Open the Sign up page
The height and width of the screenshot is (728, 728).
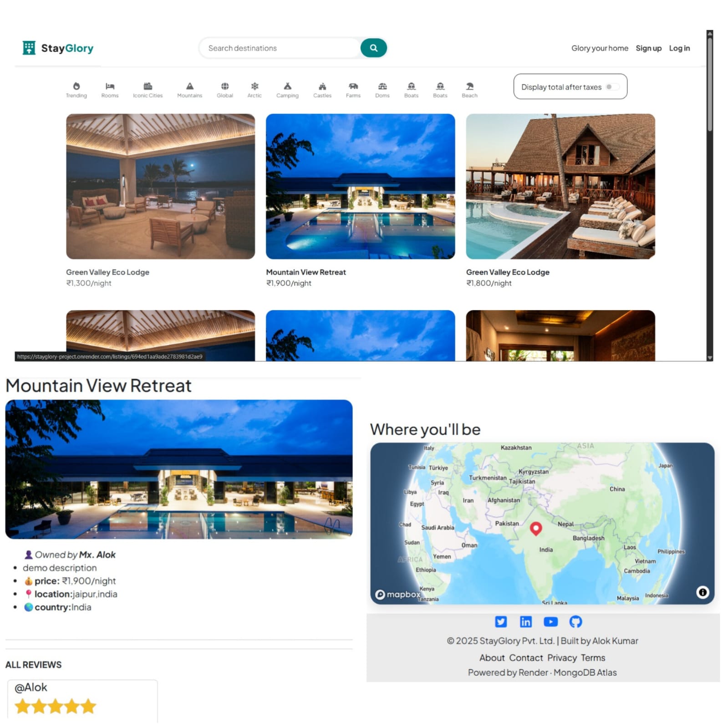tap(648, 48)
